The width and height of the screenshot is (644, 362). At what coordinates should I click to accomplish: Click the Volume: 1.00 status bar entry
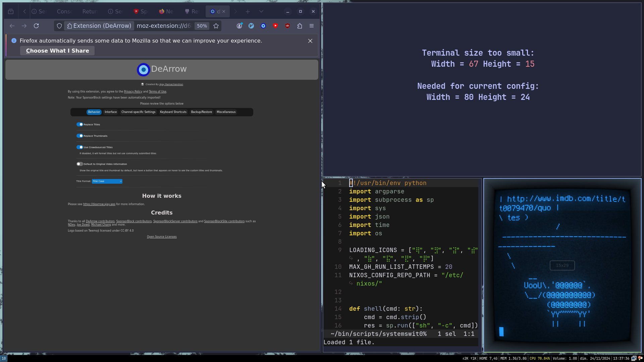pos(565,358)
